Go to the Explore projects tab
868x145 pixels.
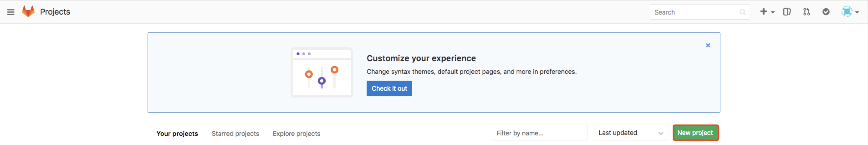point(296,134)
